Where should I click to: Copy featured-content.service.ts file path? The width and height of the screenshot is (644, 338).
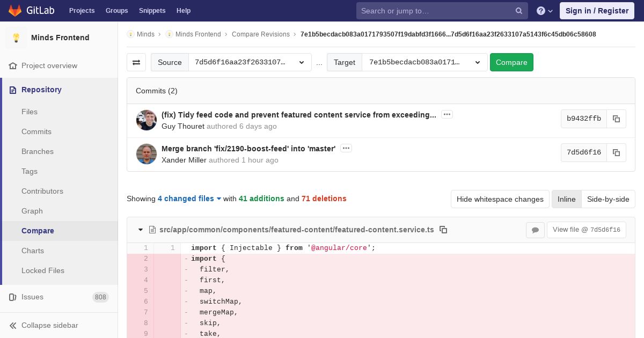pos(443,230)
